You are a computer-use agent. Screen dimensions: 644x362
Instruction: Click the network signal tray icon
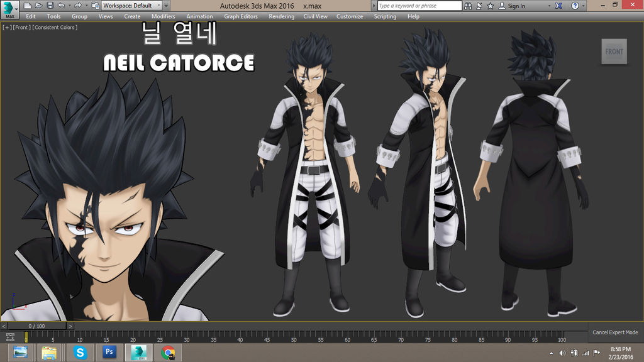[x=586, y=353]
